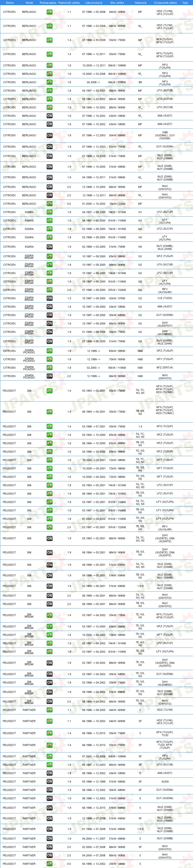Click PB icon of Partner 1.6 NFU row

pos(50,756)
